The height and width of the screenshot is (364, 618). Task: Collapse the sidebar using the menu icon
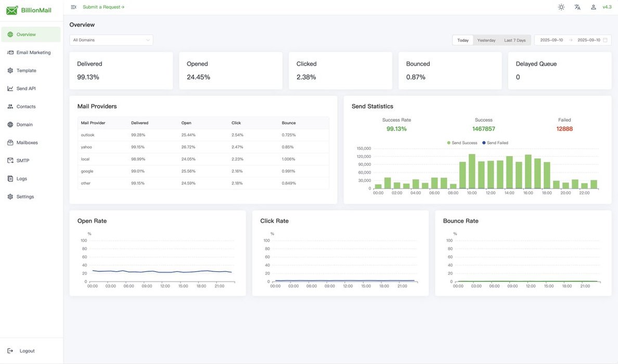(73, 7)
